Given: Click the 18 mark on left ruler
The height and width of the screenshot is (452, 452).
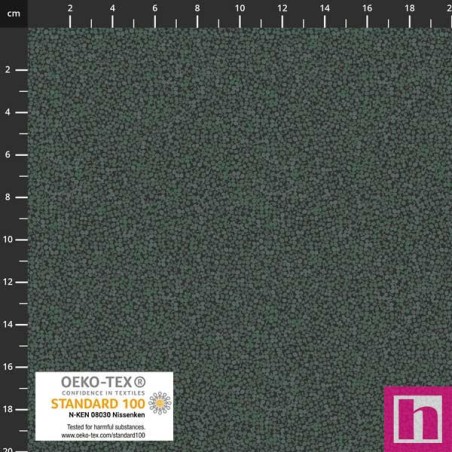Looking at the screenshot, I should (8, 409).
